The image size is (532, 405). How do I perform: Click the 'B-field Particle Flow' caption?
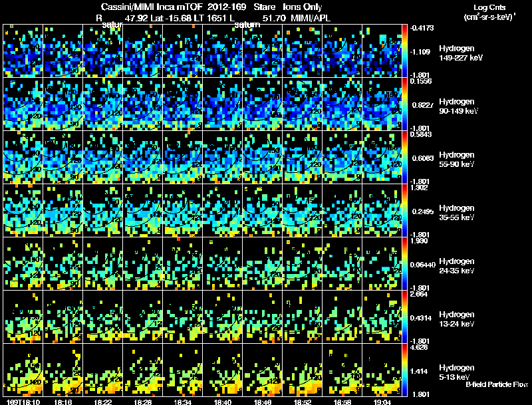point(497,384)
